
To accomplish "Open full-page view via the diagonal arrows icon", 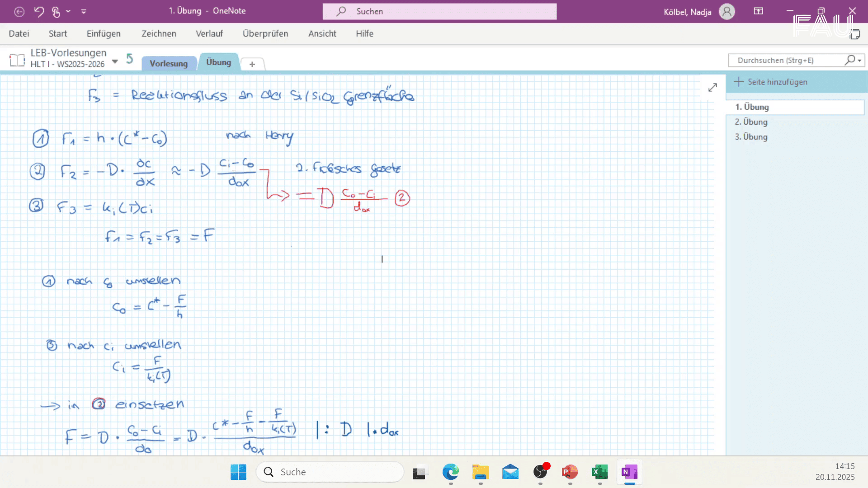I will click(x=713, y=87).
